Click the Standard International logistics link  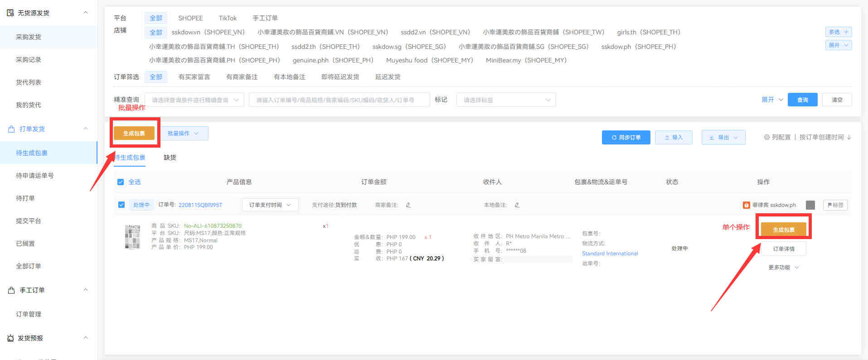(x=610, y=254)
